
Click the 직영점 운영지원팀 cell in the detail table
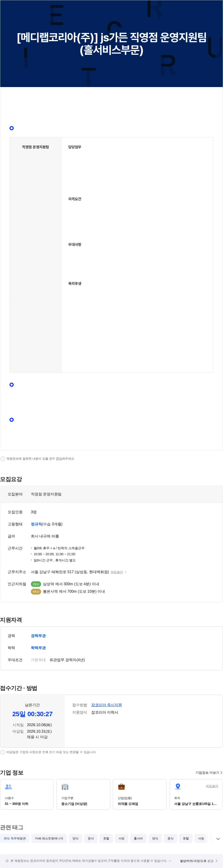point(35,147)
